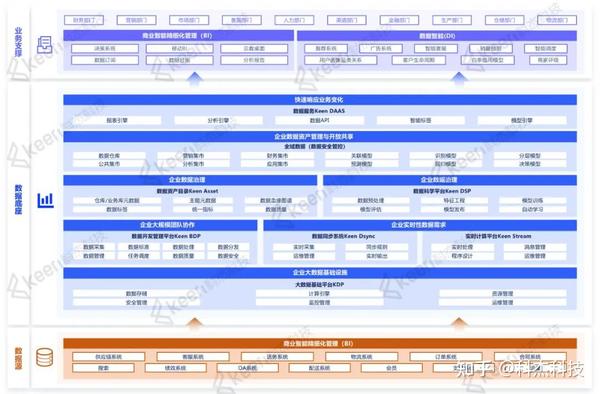600x394 pixels.
Task: Select the OA系统 box
Action: pyautogui.click(x=248, y=368)
